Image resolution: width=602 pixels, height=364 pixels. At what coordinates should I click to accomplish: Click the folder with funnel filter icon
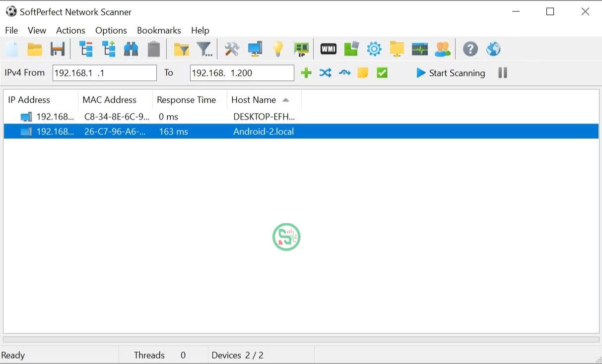click(x=182, y=49)
